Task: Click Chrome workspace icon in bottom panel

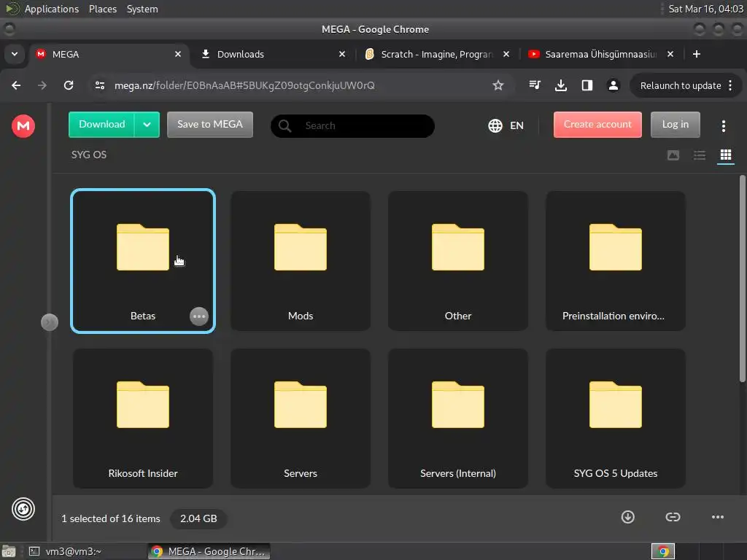Action: pyautogui.click(x=663, y=551)
